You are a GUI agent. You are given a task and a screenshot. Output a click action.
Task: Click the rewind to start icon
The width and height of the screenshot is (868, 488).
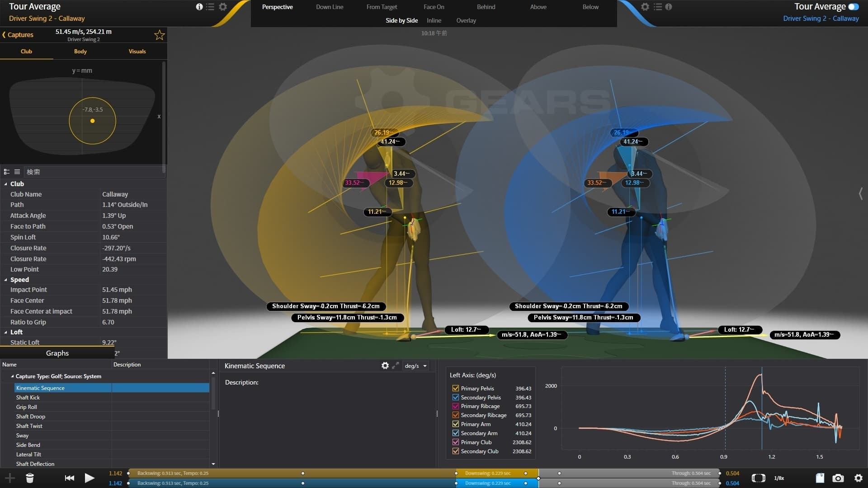(x=69, y=478)
